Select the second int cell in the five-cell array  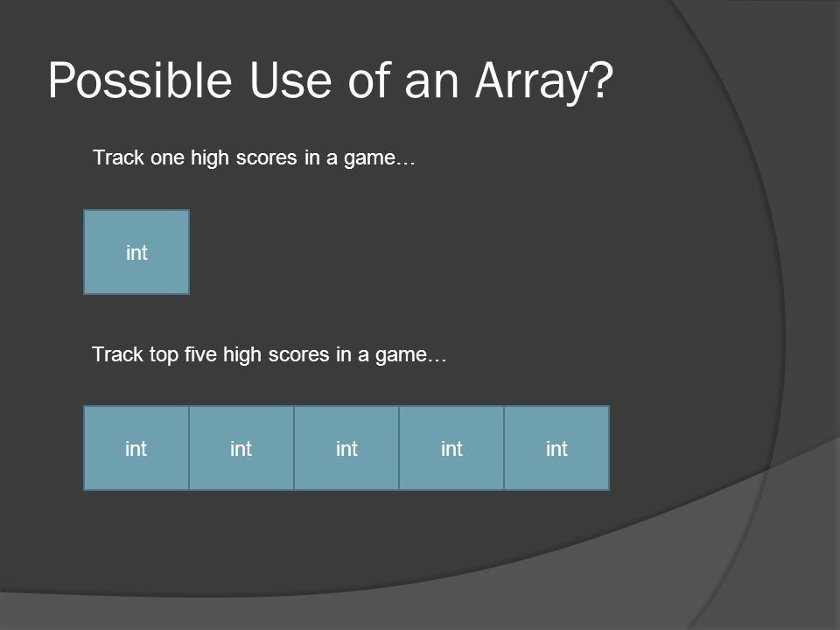[241, 448]
